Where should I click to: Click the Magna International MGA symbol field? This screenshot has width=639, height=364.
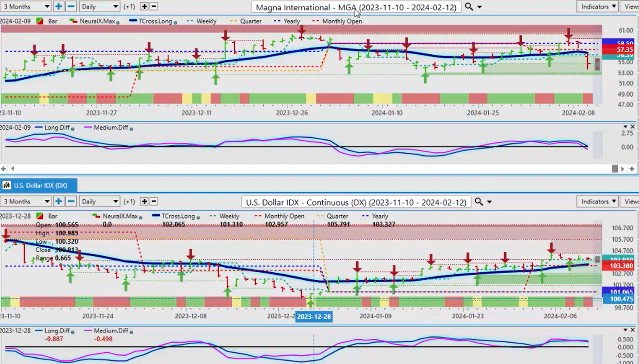(x=356, y=7)
